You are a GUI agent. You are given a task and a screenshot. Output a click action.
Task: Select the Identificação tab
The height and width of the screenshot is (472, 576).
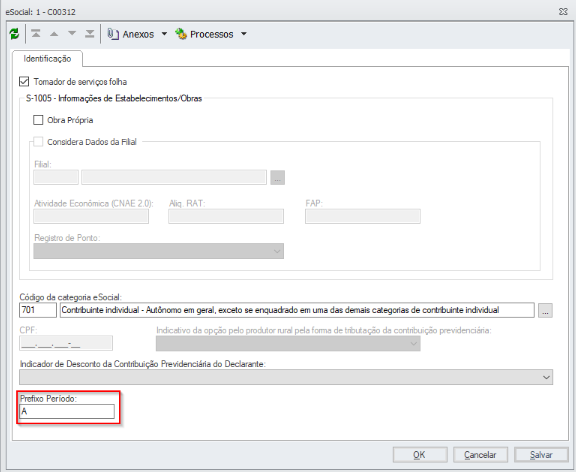tap(47, 59)
